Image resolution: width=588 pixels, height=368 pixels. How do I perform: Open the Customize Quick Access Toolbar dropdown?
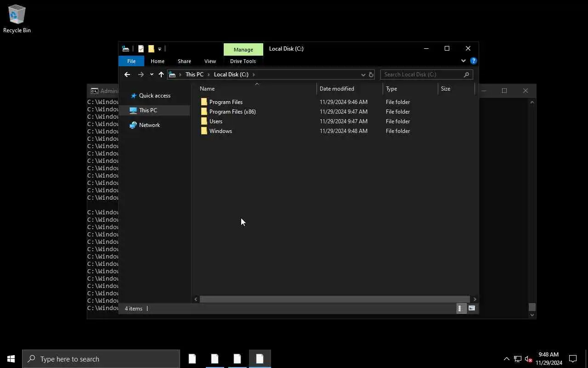pyautogui.click(x=159, y=49)
